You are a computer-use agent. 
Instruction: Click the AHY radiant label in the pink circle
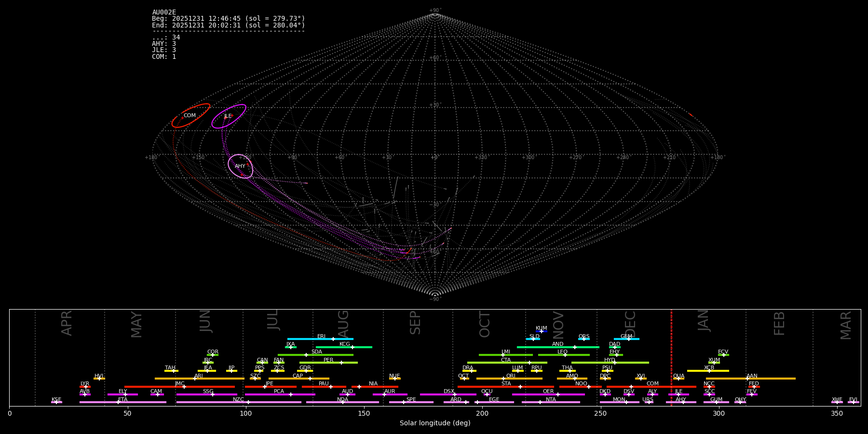(240, 166)
